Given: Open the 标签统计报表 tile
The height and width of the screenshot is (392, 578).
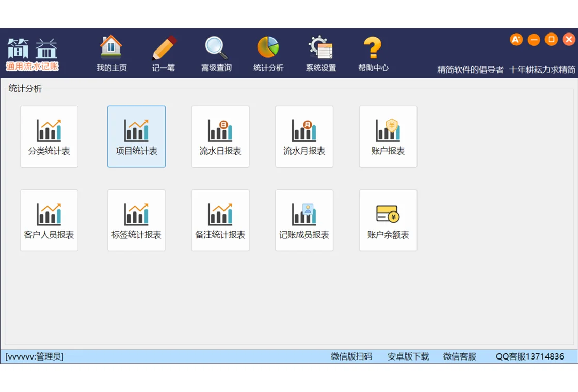Looking at the screenshot, I should pos(136,220).
